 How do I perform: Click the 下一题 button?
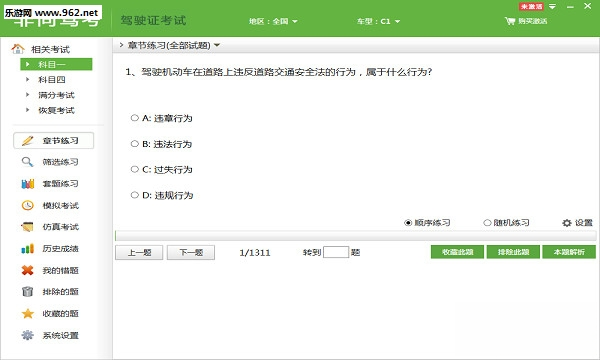pos(191,252)
